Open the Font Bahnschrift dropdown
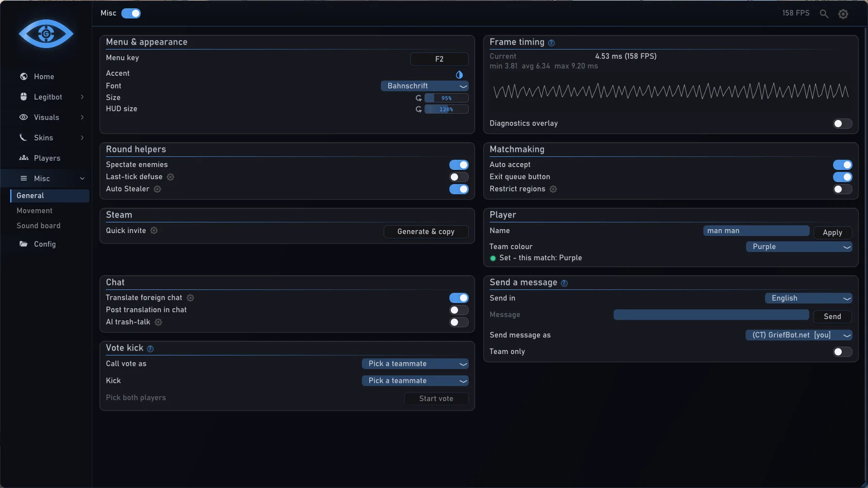 (425, 86)
